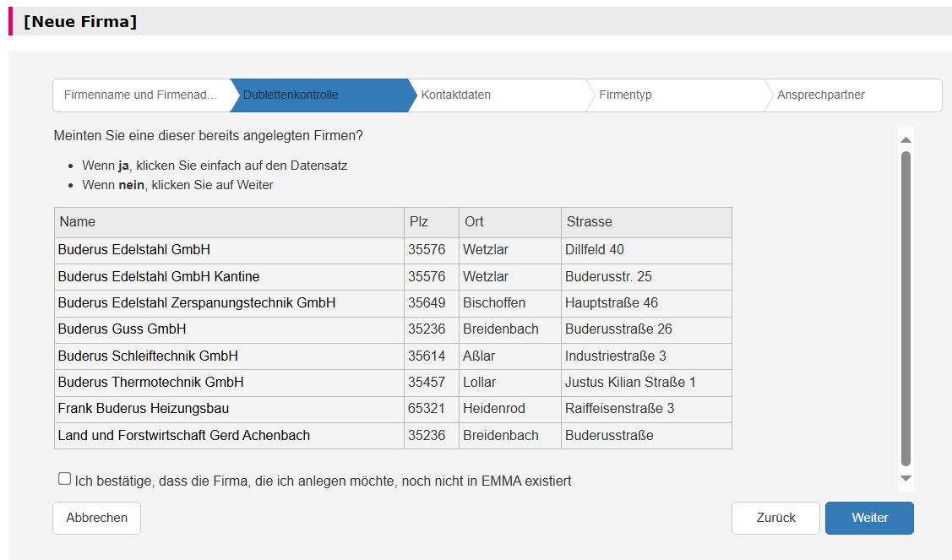Image resolution: width=952 pixels, height=560 pixels.
Task: Choose the Buderus Schleiftechnik GmbH row
Action: [x=393, y=356]
